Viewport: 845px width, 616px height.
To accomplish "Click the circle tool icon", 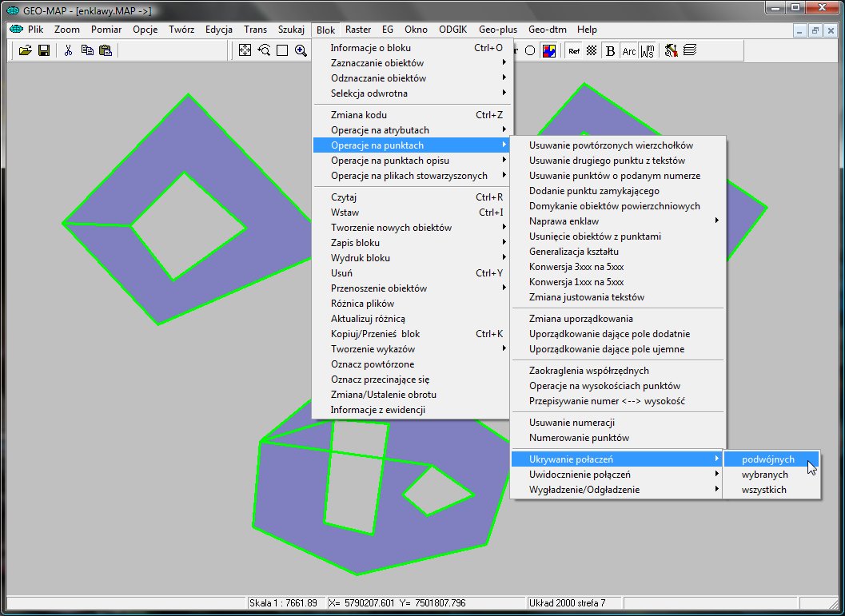I will pos(530,50).
